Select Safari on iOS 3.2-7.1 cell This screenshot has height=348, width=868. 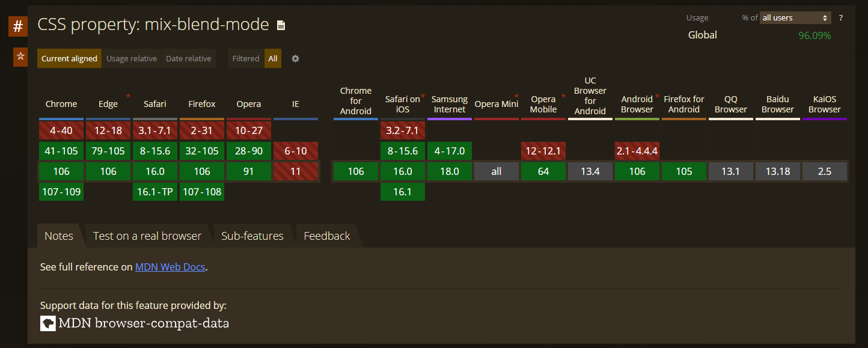(403, 130)
